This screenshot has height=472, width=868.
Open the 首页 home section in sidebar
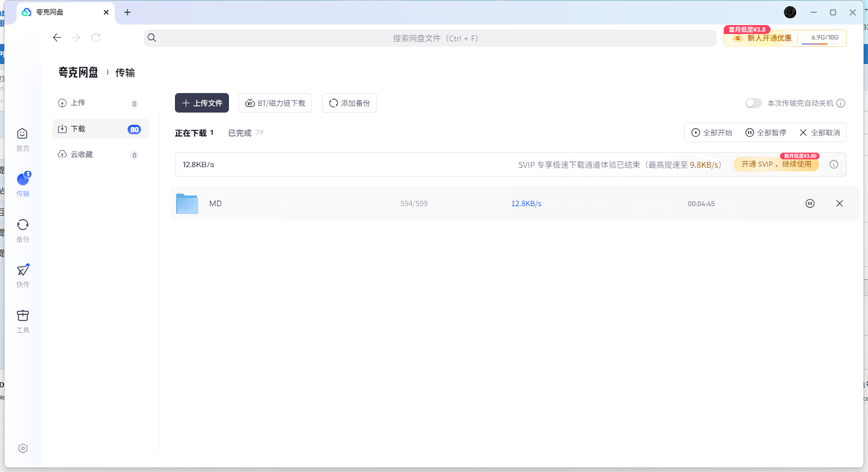(22, 139)
